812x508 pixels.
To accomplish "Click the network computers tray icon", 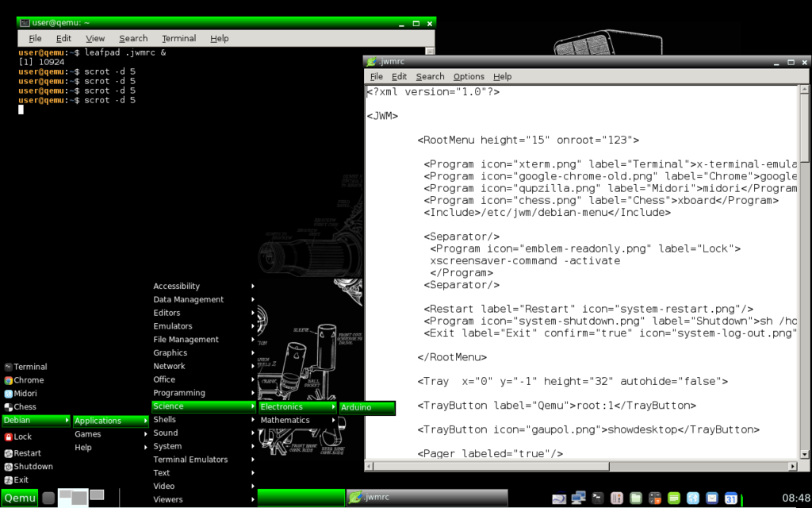I will click(x=579, y=498).
